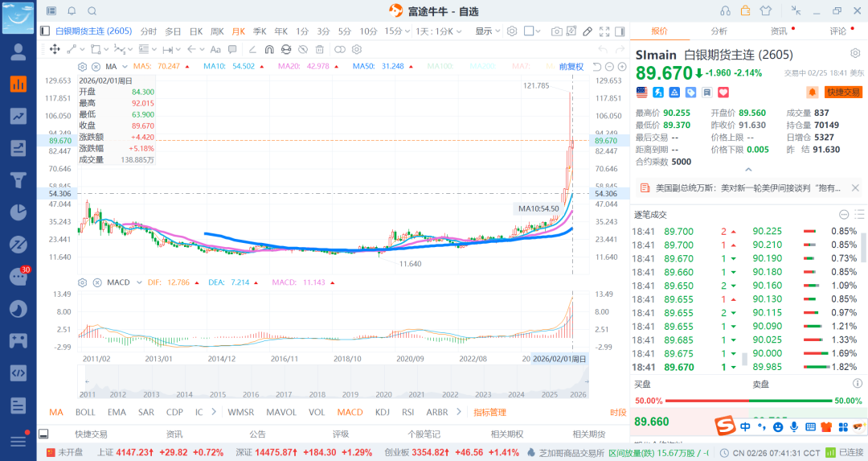Open the notification bell in title bar
Viewport: 868px width, 461px height.
tap(72, 11)
